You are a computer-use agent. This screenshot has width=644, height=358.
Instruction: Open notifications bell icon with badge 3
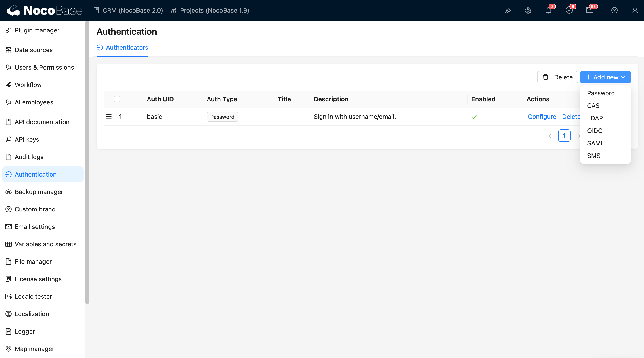pos(549,11)
